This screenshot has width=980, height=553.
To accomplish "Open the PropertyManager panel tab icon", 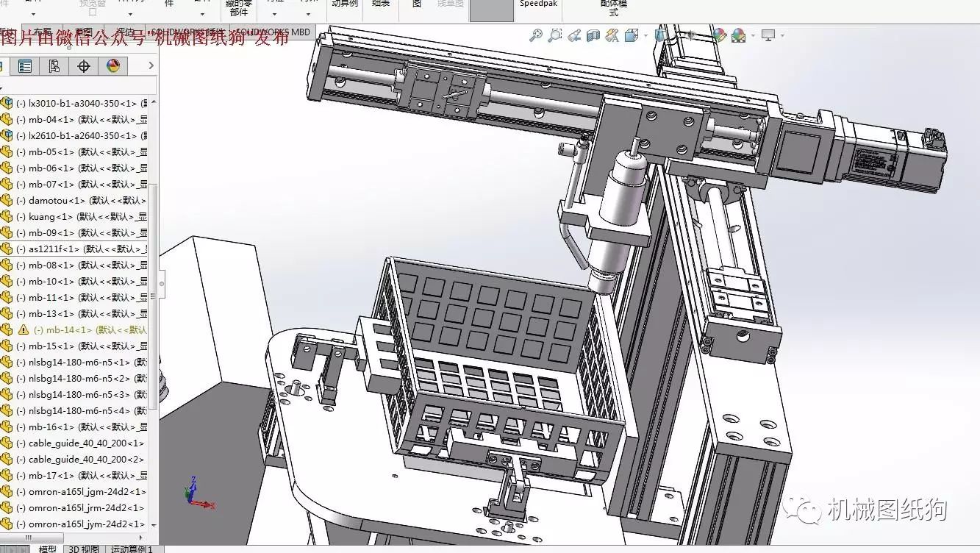I will click(x=25, y=66).
